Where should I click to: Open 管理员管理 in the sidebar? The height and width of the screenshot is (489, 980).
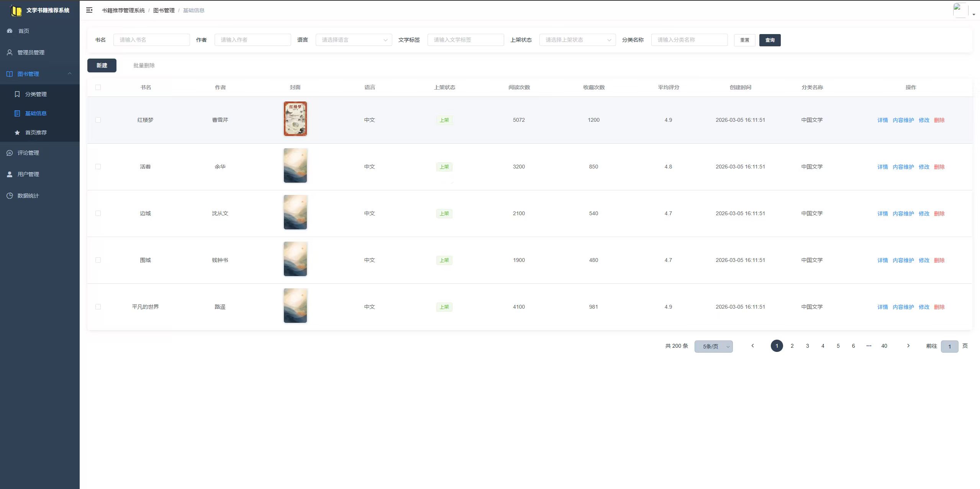click(x=40, y=52)
